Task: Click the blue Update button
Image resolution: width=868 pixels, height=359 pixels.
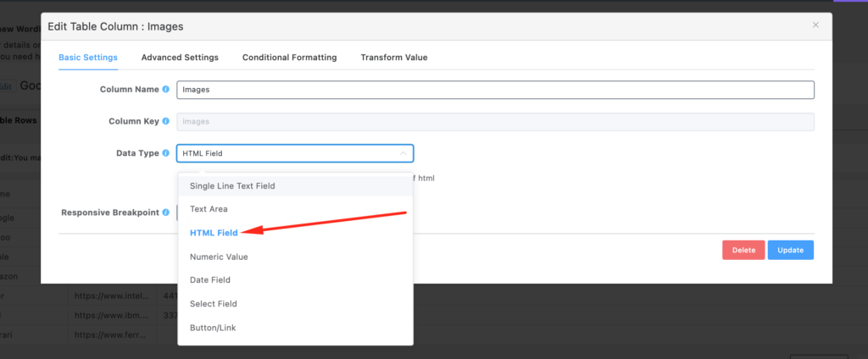Action: 791,250
